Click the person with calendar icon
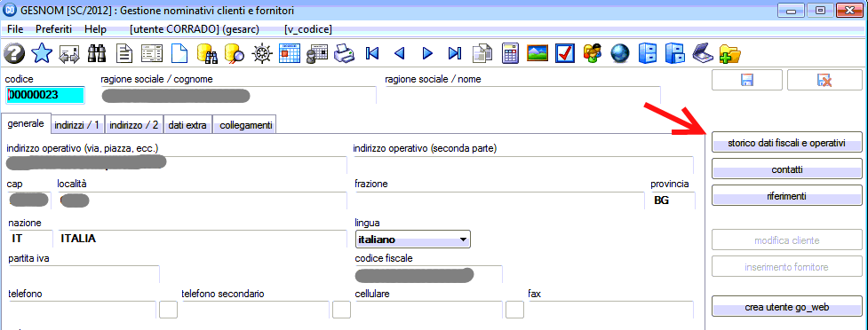This screenshot has width=868, height=330. coord(318,53)
